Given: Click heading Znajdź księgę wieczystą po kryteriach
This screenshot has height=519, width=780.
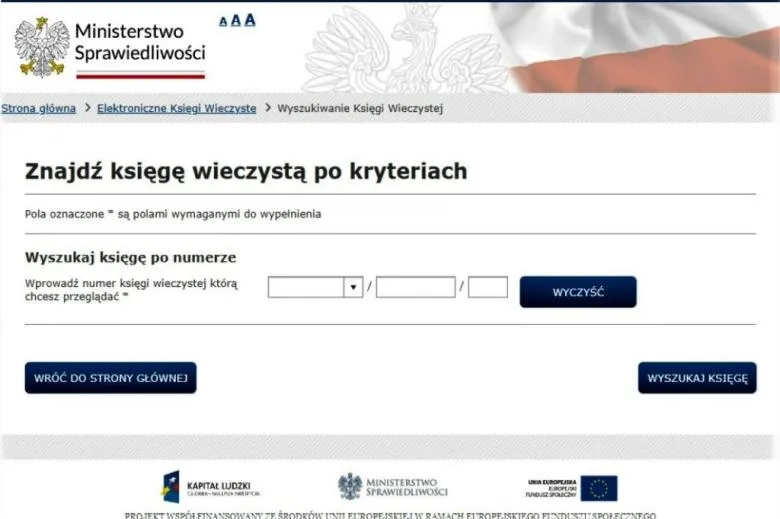Looking at the screenshot, I should coord(246,171).
